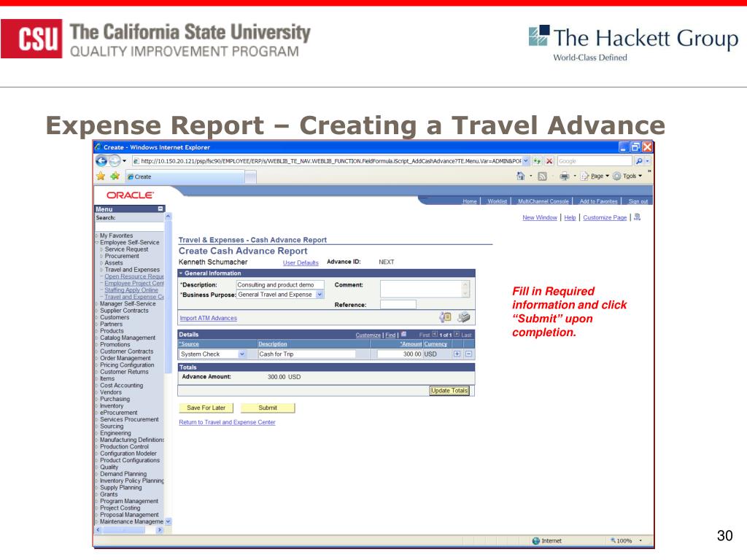
Task: Open the Favorites Center star
Action: (101, 176)
